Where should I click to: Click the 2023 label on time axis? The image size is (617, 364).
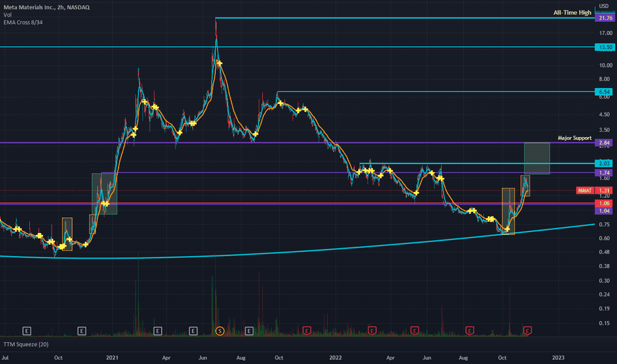(558, 357)
